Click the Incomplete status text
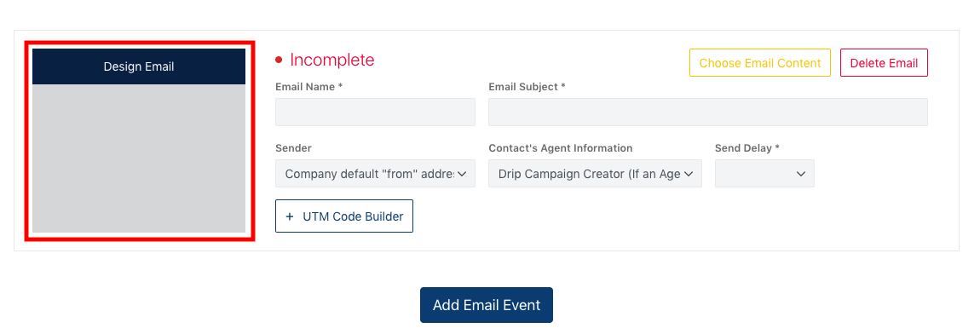The image size is (980, 334). (331, 60)
